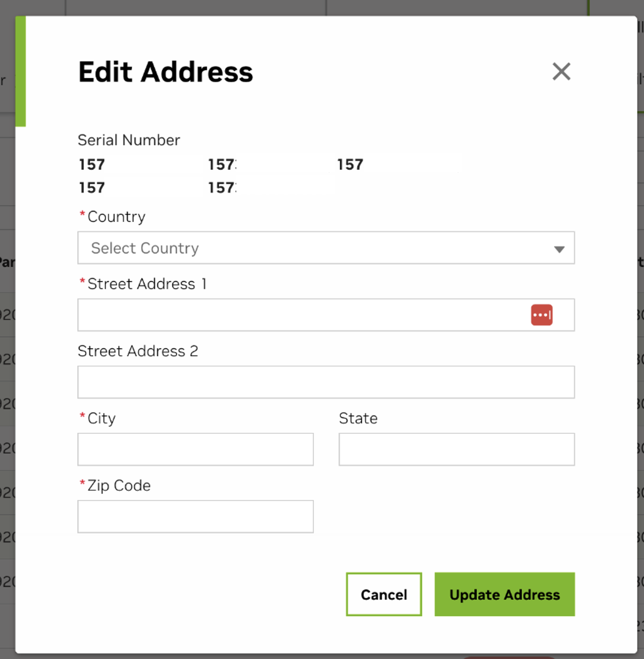Viewport: 644px width, 659px height.
Task: Click the Serial Number heading
Action: pos(129,140)
